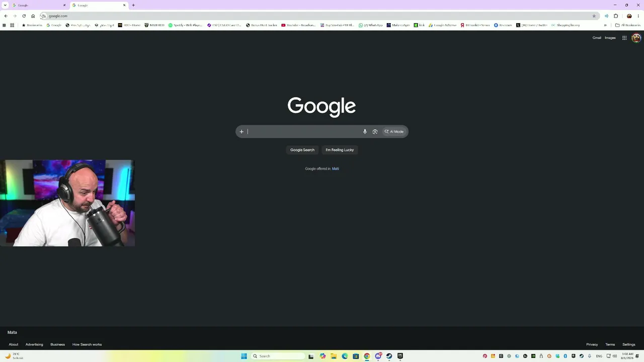Image resolution: width=644 pixels, height=362 pixels.
Task: Open the Google apps grid
Action: pos(624,38)
